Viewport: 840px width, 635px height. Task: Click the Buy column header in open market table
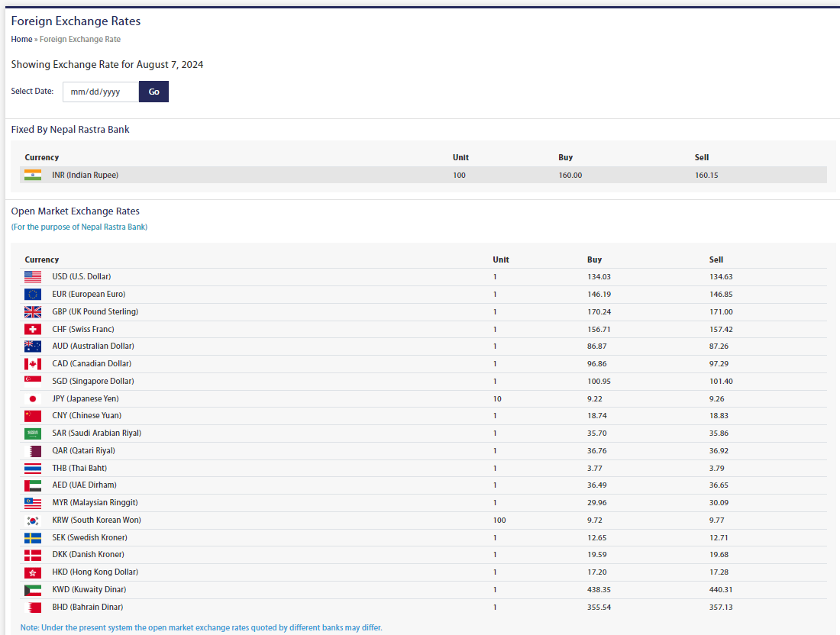594,259
